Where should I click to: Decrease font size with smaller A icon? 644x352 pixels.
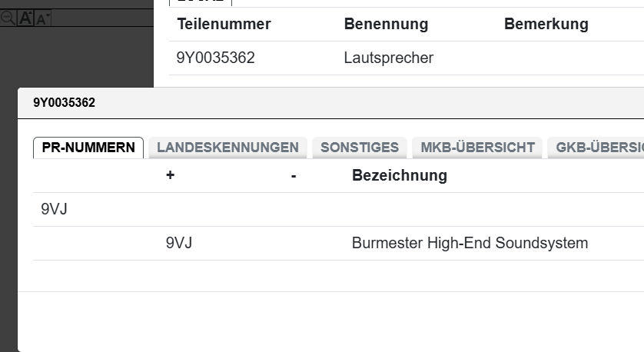[42, 19]
